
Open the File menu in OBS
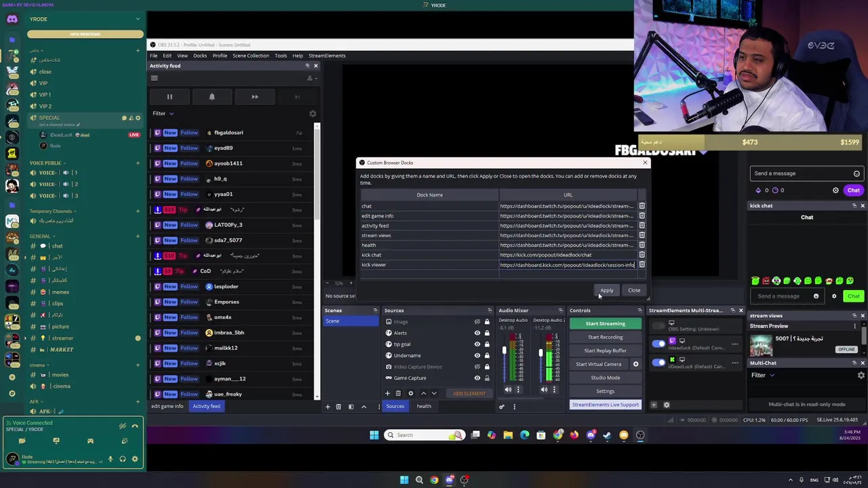pos(154,56)
